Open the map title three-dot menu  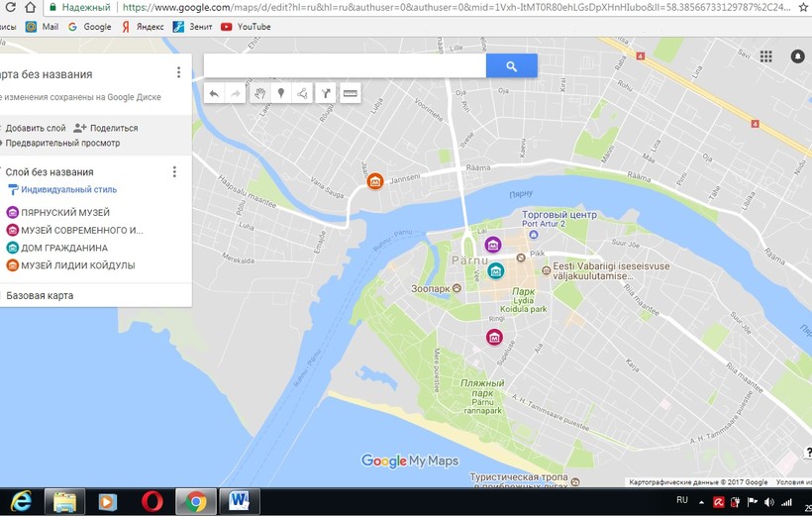click(x=178, y=72)
